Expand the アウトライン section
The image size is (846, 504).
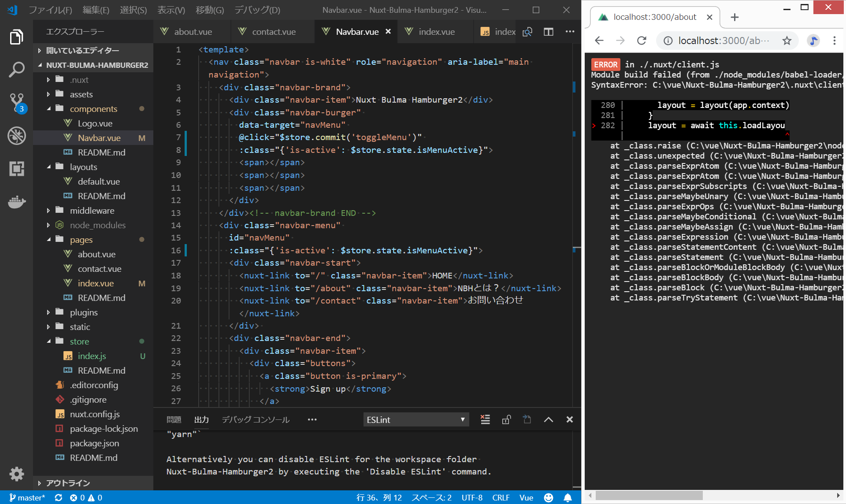click(68, 483)
